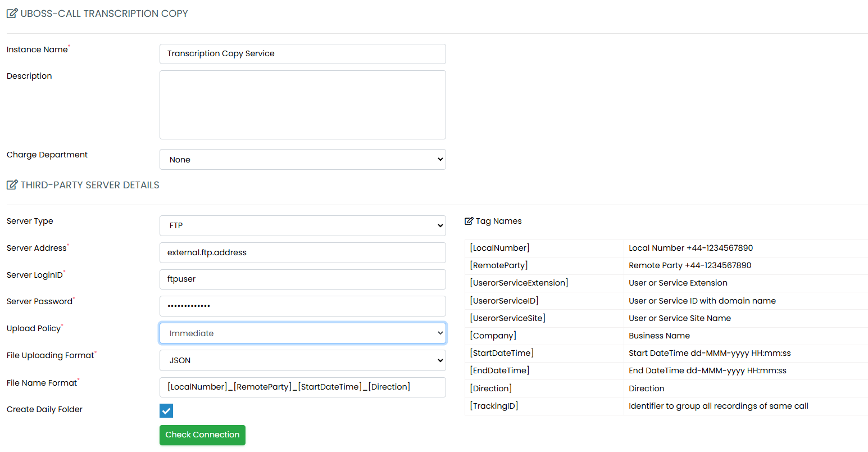Click the edit icon beside Tag Names
868x452 pixels.
[469, 221]
